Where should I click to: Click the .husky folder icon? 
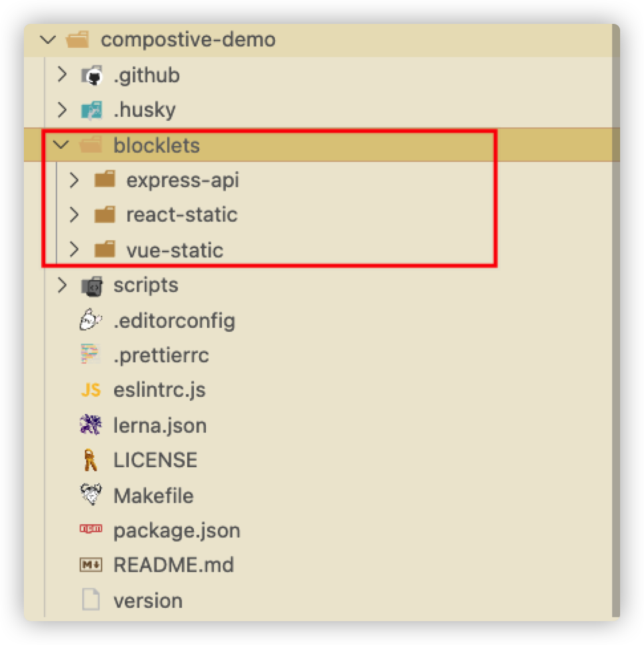click(x=91, y=110)
